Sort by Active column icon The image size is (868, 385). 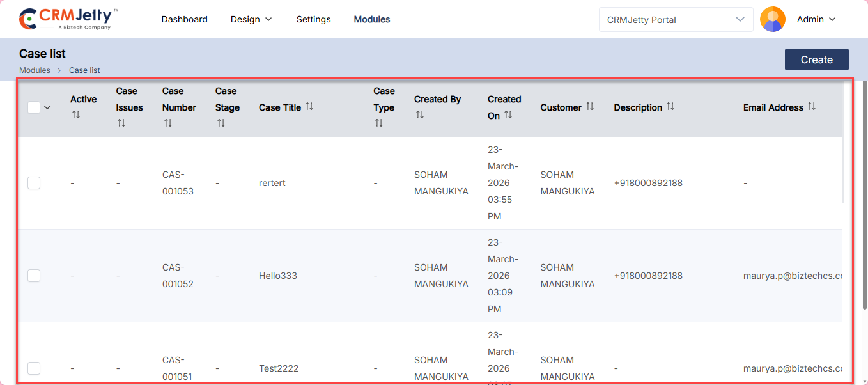coord(76,115)
